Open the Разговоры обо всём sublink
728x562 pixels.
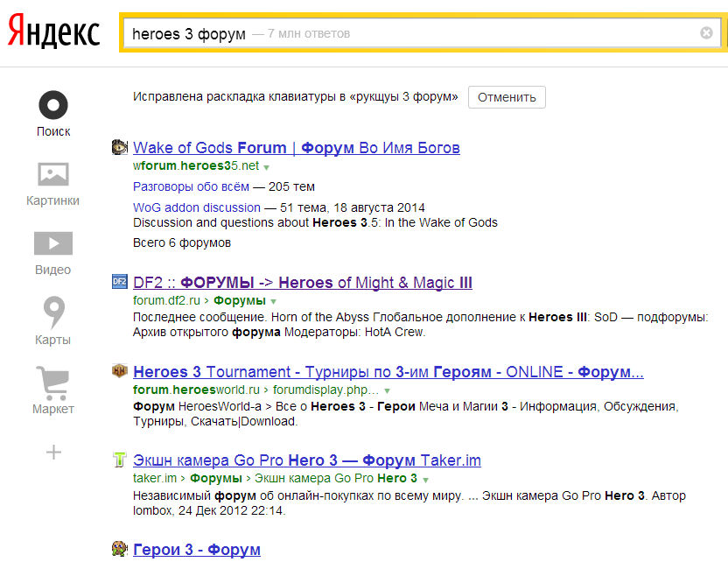191,186
